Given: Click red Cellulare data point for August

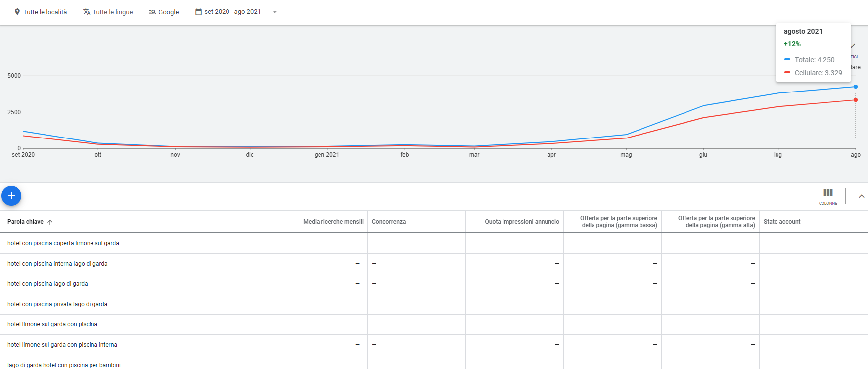Looking at the screenshot, I should [856, 100].
